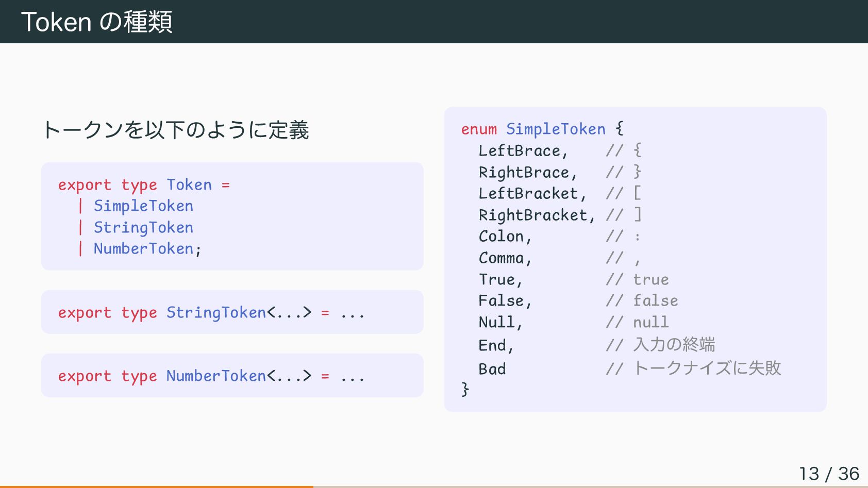Select SimpleToken in the Token union type

pyautogui.click(x=143, y=206)
